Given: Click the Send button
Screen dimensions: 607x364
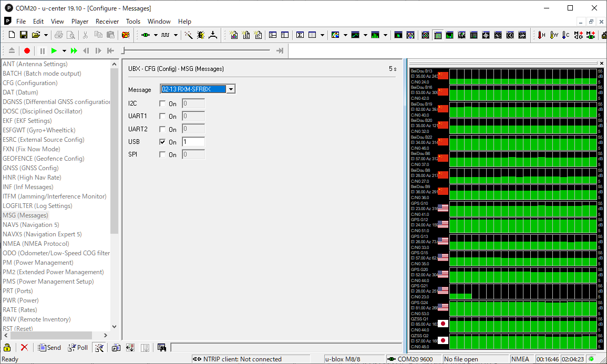Looking at the screenshot, I should click(49, 347).
